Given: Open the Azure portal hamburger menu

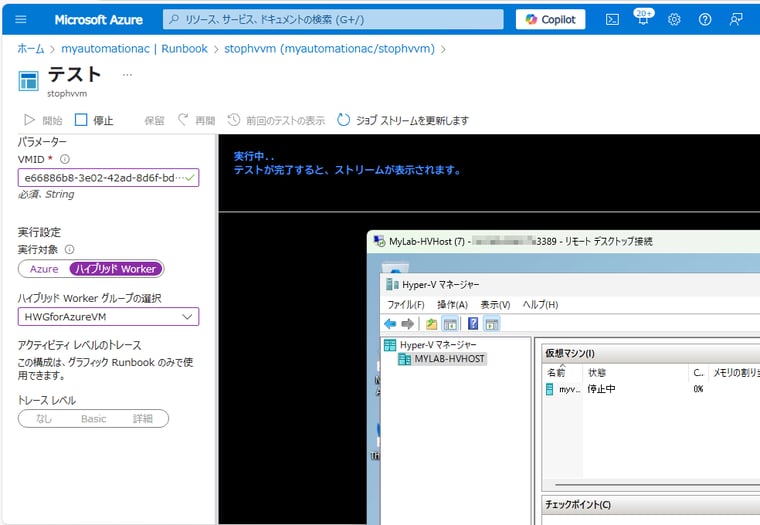Looking at the screenshot, I should tap(21, 19).
